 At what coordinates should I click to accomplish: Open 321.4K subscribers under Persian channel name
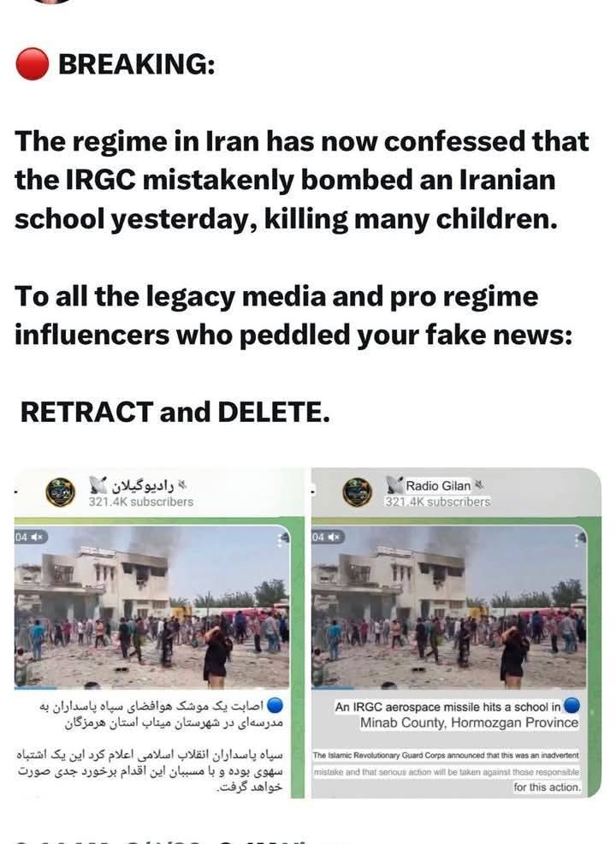click(x=141, y=502)
